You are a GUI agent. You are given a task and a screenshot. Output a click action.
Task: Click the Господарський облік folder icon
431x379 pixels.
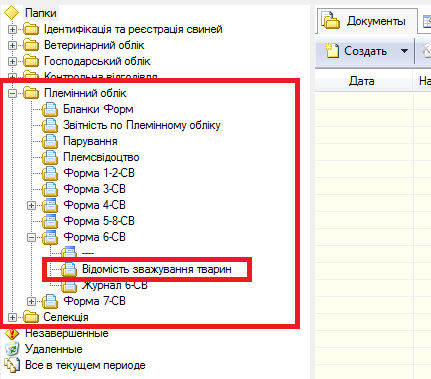pyautogui.click(x=31, y=61)
